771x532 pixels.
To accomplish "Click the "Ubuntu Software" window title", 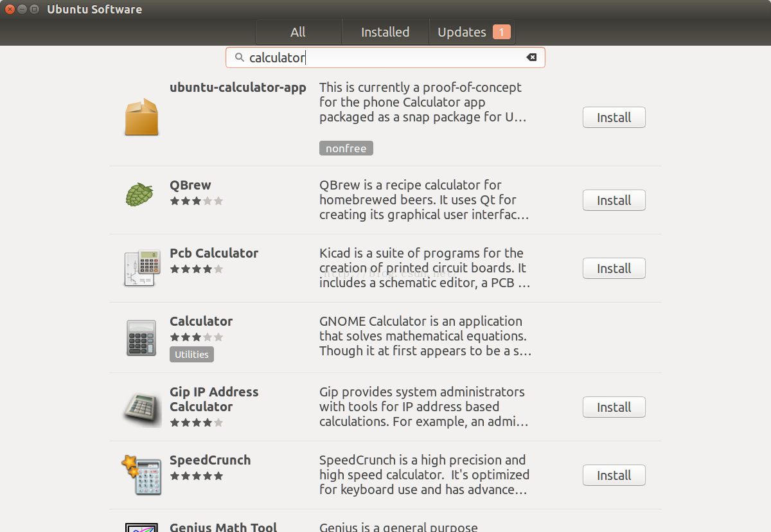I will tap(94, 9).
